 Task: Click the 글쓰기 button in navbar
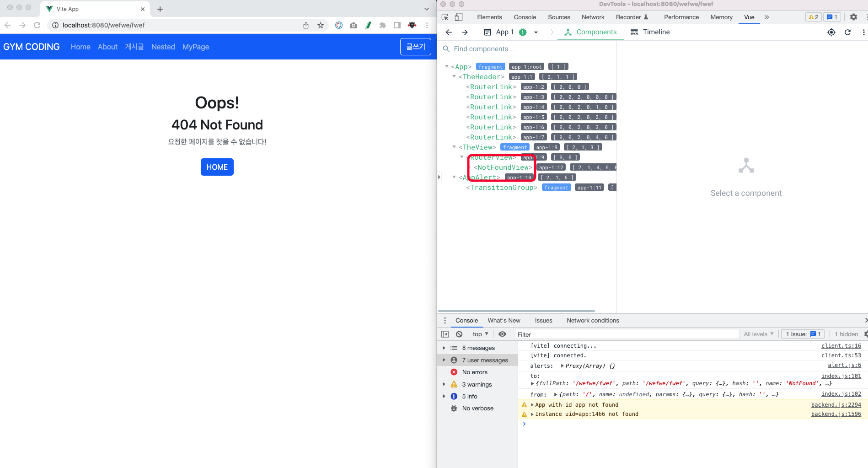(x=416, y=47)
